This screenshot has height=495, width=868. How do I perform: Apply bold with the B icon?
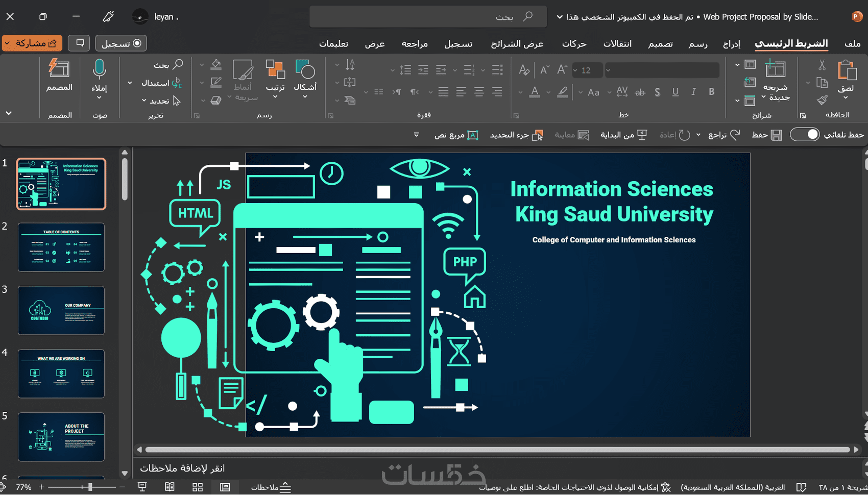tap(711, 92)
